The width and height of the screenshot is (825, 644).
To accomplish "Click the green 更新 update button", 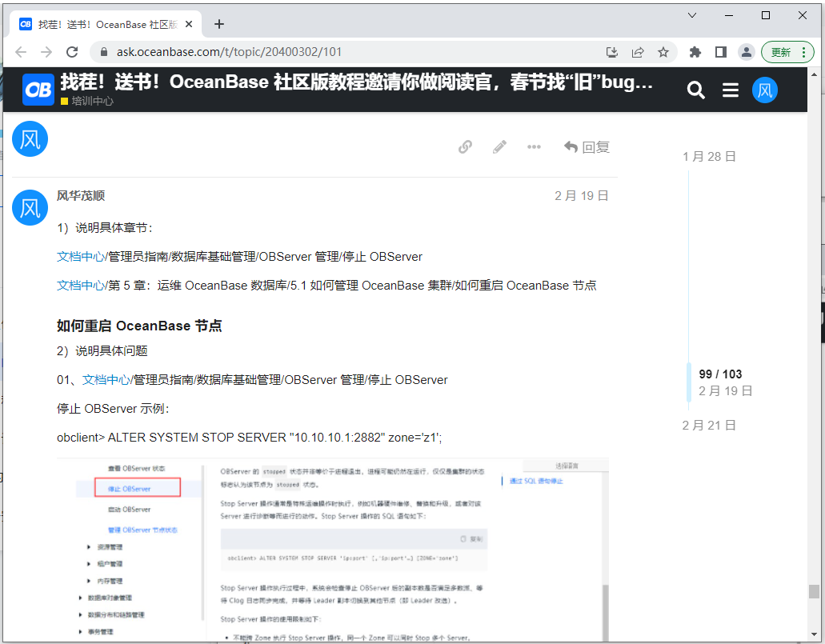I will pos(787,52).
